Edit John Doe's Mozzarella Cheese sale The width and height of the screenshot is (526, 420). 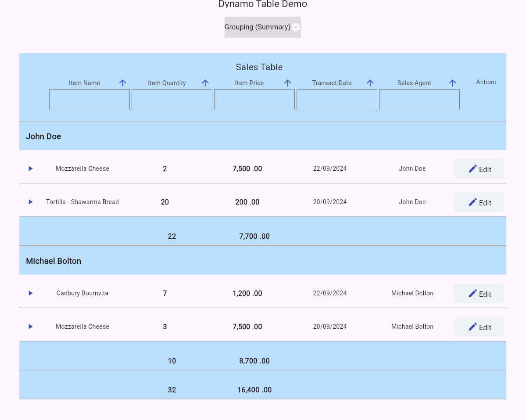(x=479, y=169)
